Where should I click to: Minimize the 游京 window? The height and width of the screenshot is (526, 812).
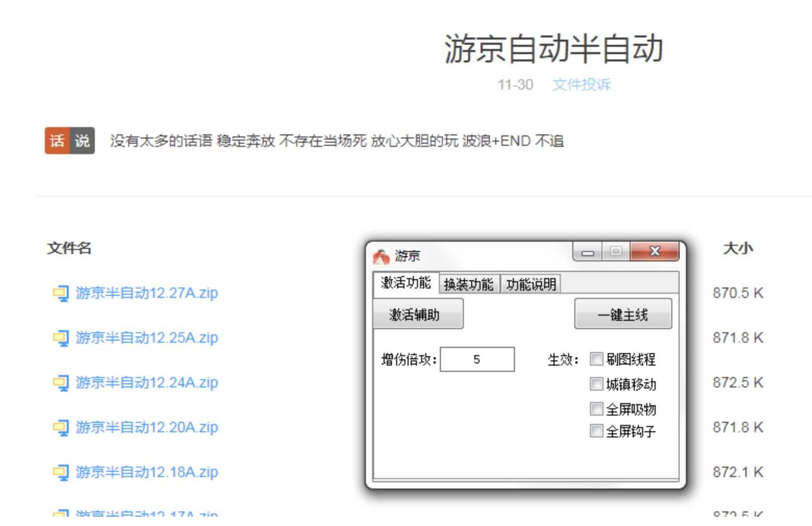point(587,252)
